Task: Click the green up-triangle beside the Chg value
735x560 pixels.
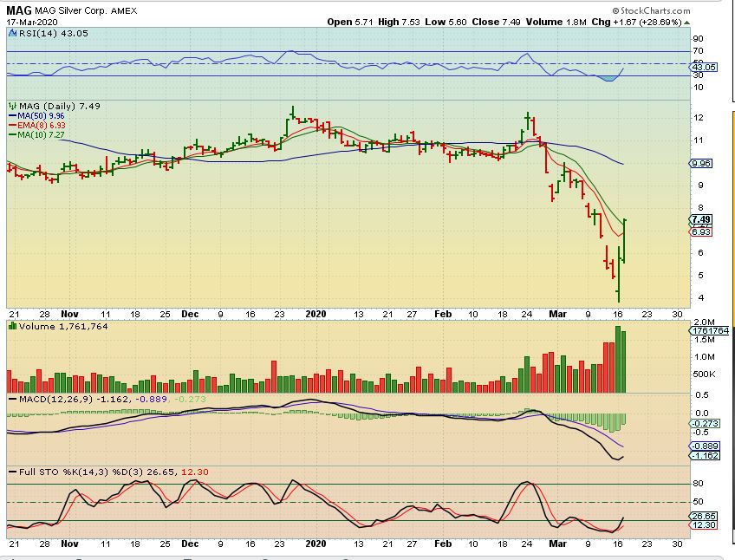Action: 686,22
